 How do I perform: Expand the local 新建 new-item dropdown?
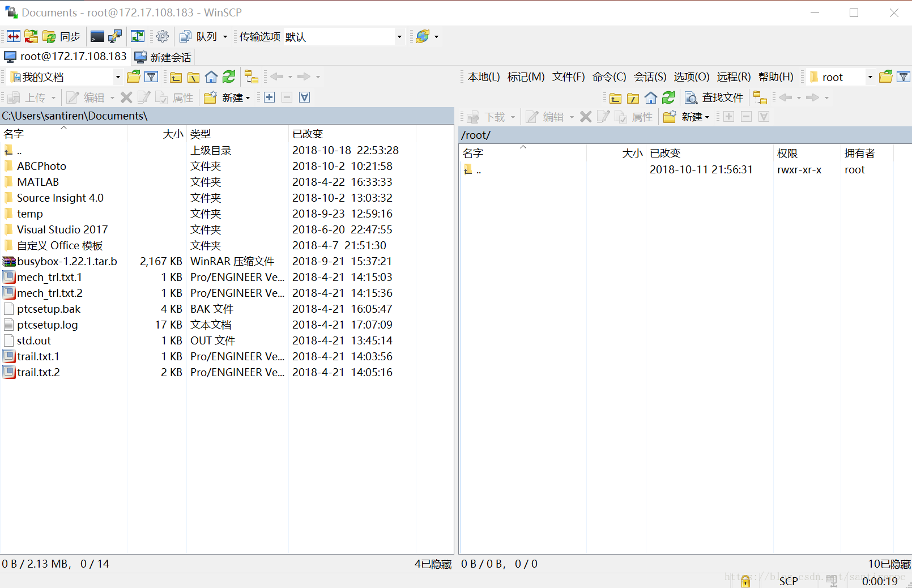click(248, 97)
